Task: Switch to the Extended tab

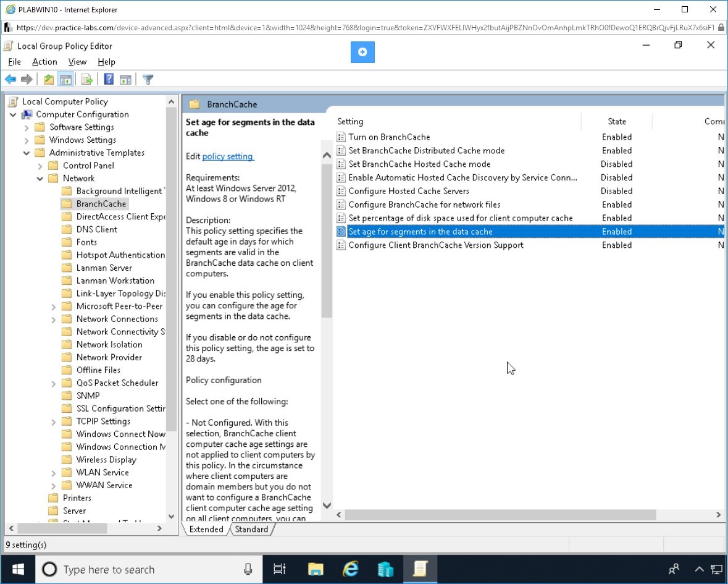Action: [x=206, y=529]
